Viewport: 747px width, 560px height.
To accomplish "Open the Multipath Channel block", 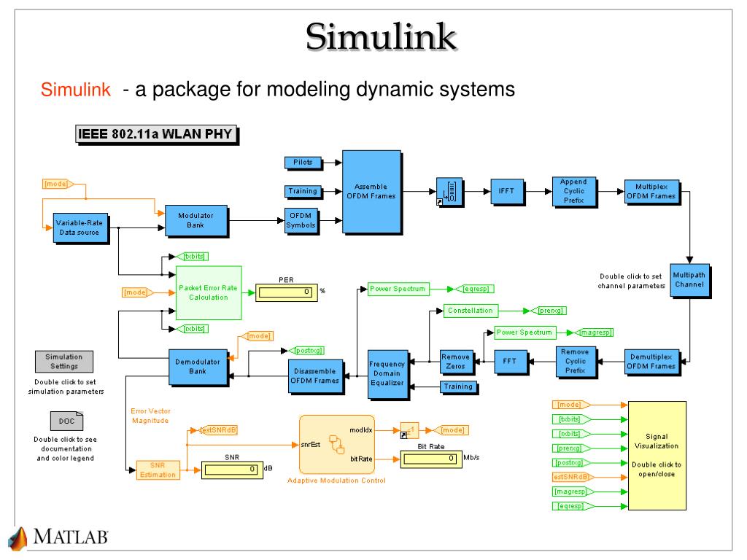I will coord(690,281).
